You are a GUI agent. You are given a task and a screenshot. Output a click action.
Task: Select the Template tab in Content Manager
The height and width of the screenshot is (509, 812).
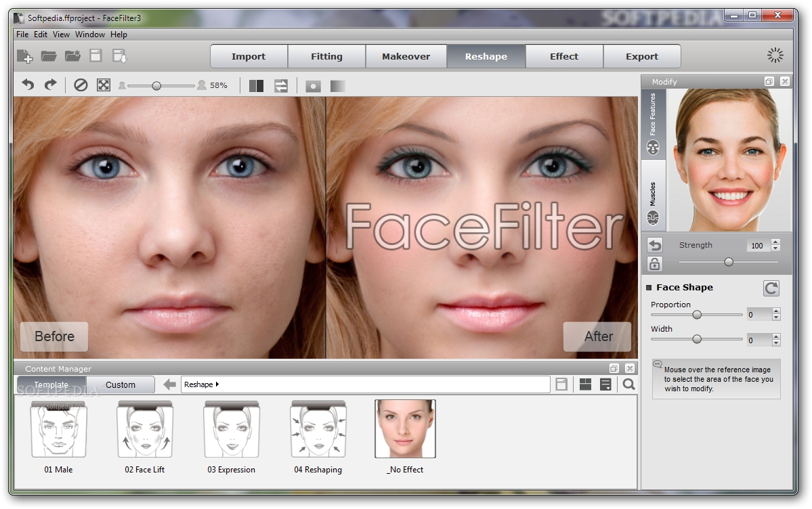(51, 384)
